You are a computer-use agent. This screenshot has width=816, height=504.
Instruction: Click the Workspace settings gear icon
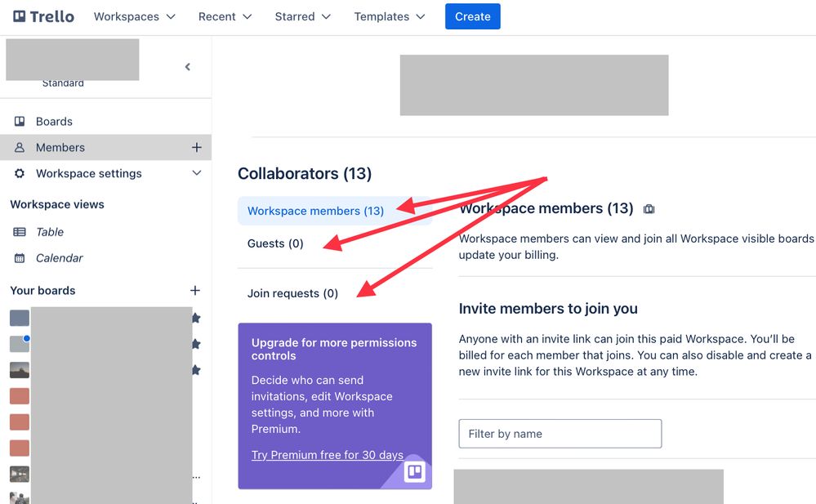pyautogui.click(x=20, y=173)
